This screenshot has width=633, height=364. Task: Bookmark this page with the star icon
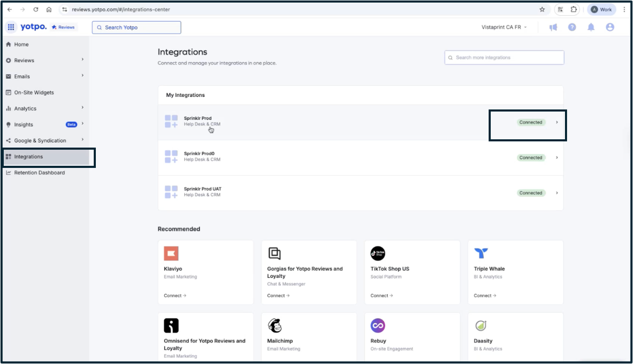(542, 10)
